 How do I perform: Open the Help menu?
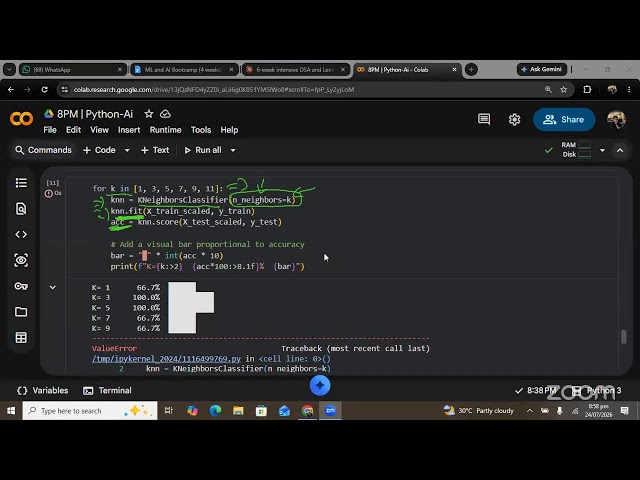pos(229,130)
